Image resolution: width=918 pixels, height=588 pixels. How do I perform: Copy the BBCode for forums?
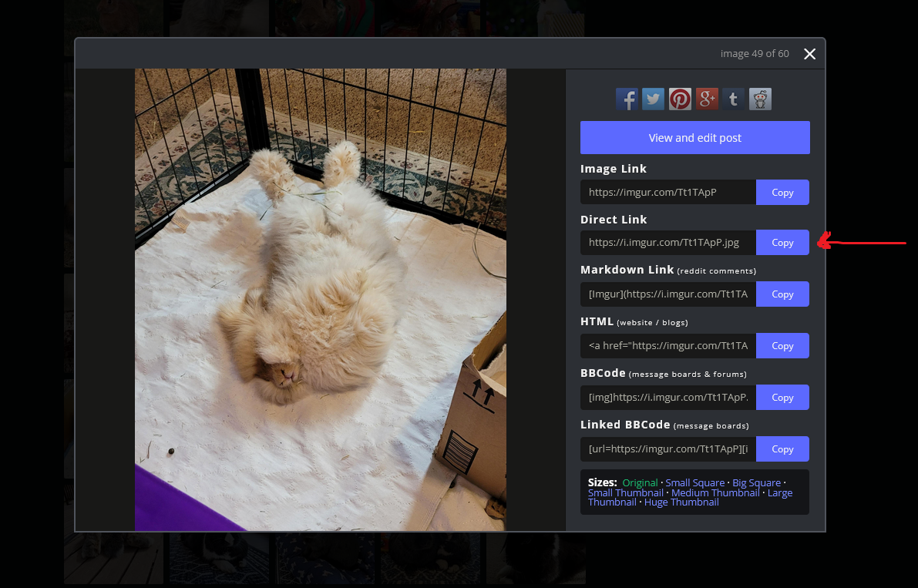782,398
